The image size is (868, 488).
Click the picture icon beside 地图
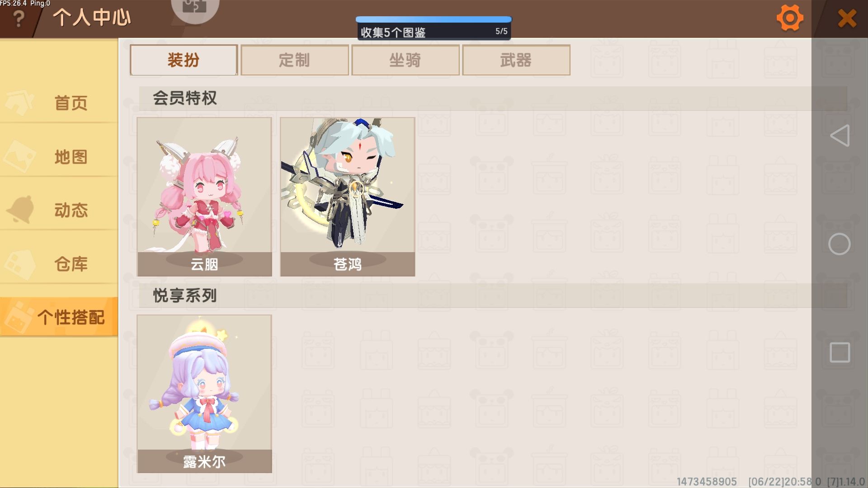tap(19, 156)
